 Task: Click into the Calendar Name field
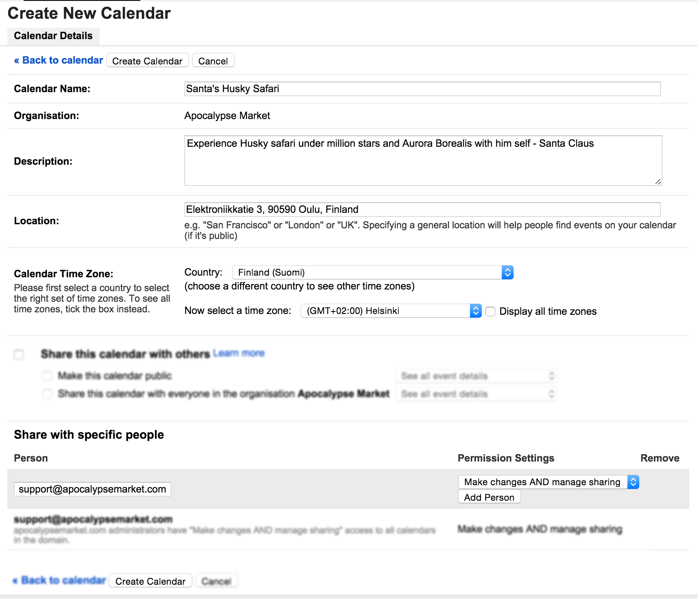tap(422, 89)
